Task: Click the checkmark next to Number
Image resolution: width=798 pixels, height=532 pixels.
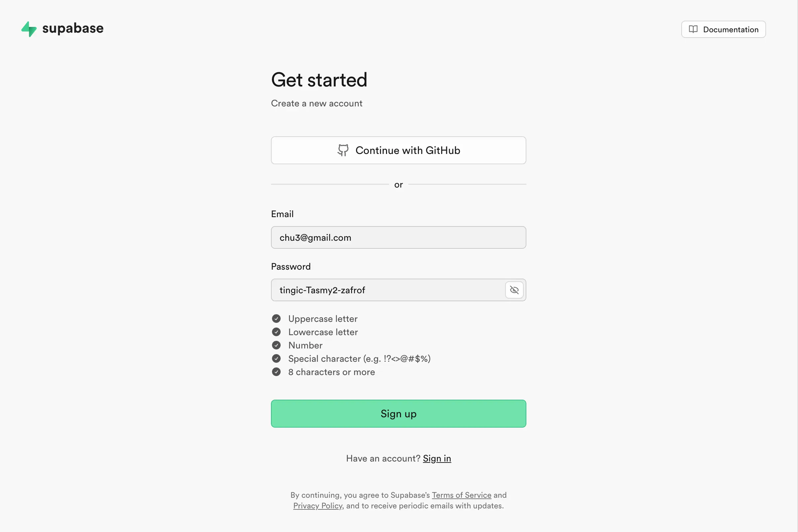Action: tap(276, 345)
